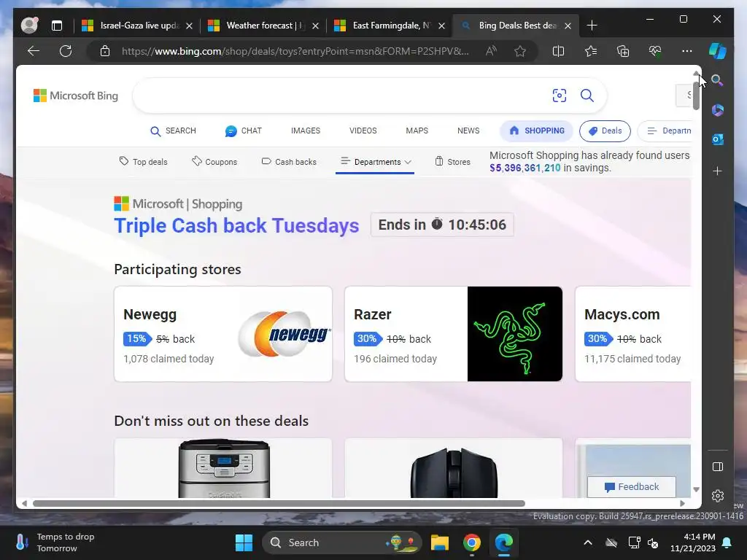Click the browser address bar URL

coord(295,51)
